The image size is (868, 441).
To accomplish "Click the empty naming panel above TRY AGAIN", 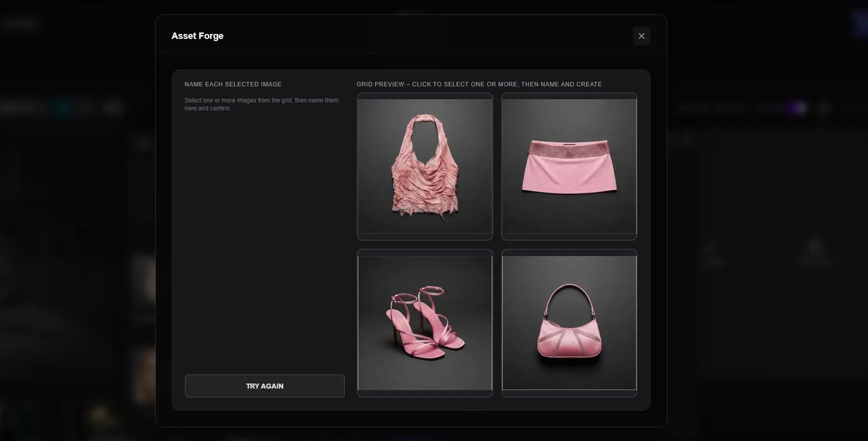I will 264,240.
